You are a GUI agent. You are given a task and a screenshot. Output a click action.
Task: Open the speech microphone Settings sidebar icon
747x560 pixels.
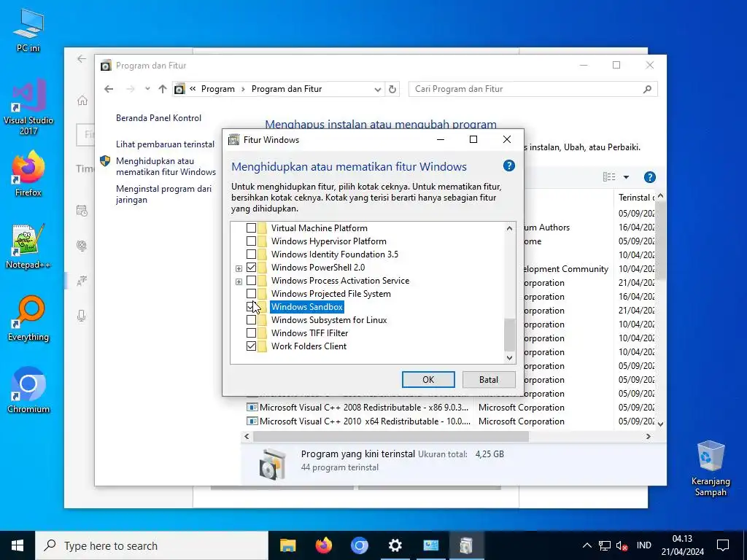[x=82, y=316]
